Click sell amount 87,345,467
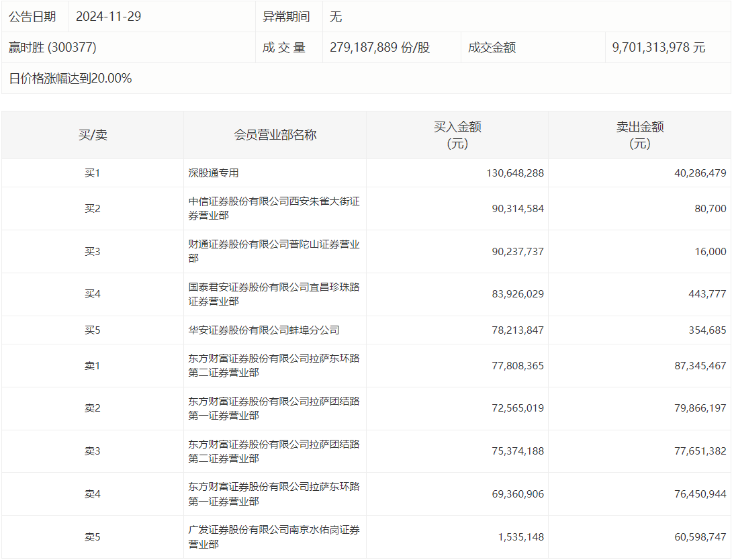The height and width of the screenshot is (560, 732). (700, 366)
